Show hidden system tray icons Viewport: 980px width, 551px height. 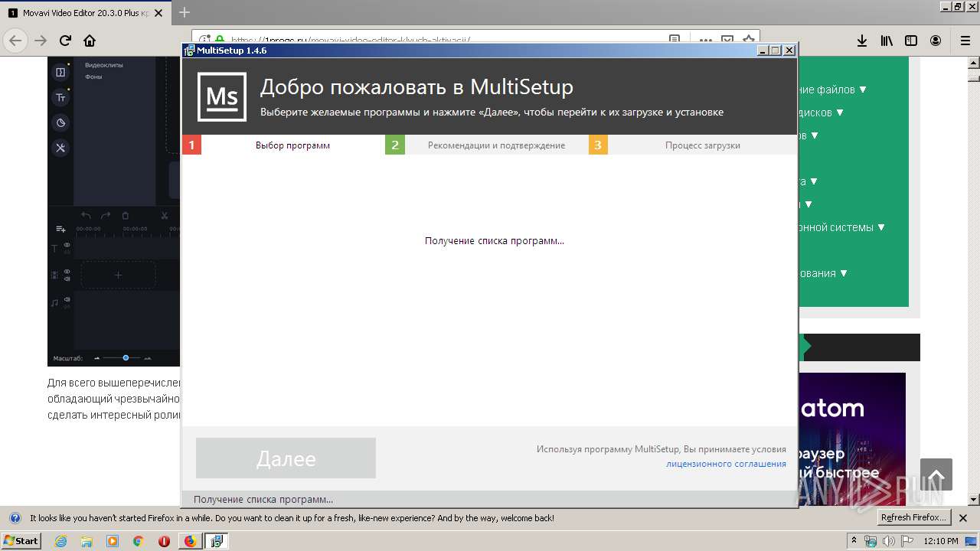(854, 541)
